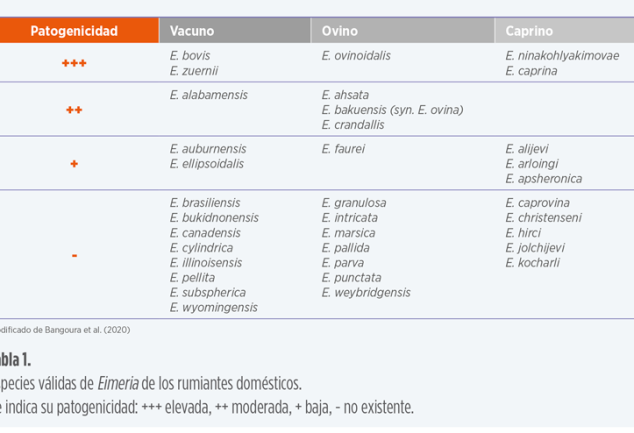
Task: Click the Bangoura et al. (2020) source note
Action: point(66,330)
